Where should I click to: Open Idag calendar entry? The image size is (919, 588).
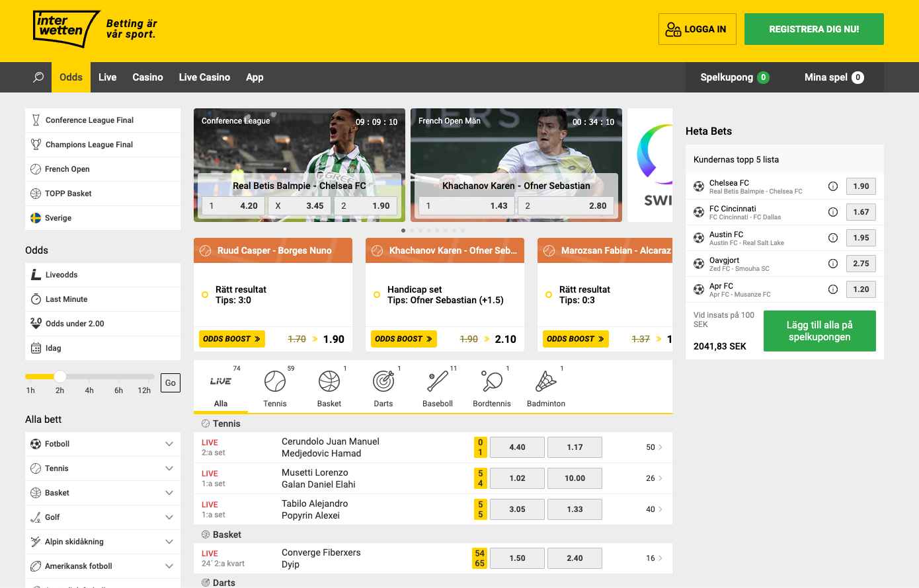[102, 348]
